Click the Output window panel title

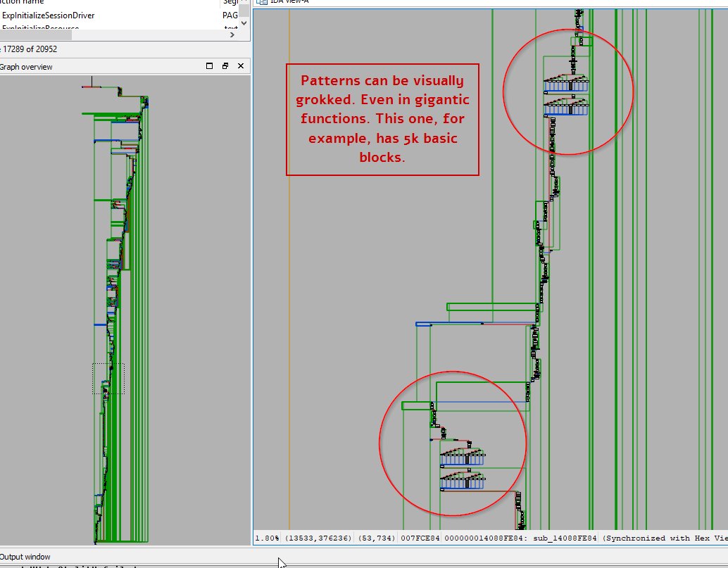coord(25,557)
